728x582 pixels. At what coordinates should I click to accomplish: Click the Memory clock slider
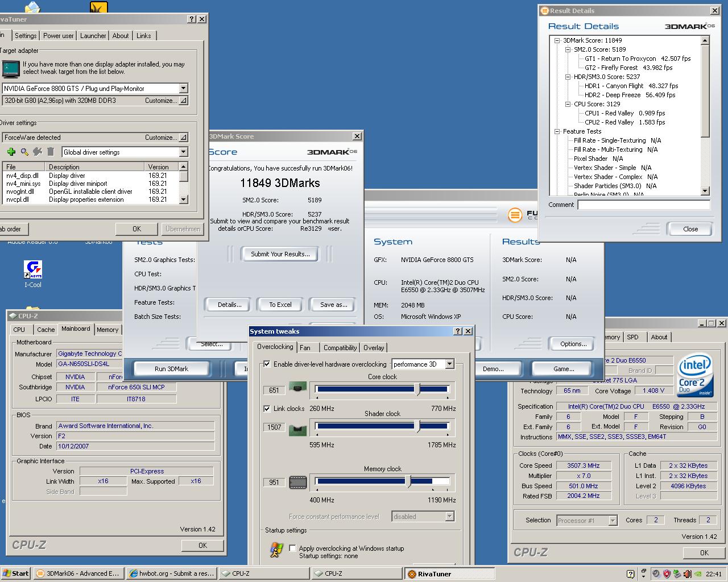pos(382,481)
